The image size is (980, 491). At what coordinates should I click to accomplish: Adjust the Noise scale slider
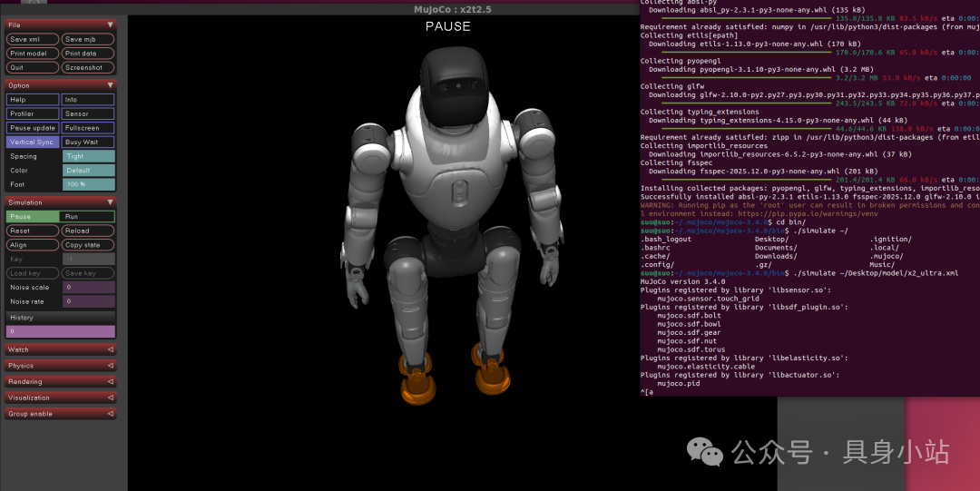tap(88, 287)
